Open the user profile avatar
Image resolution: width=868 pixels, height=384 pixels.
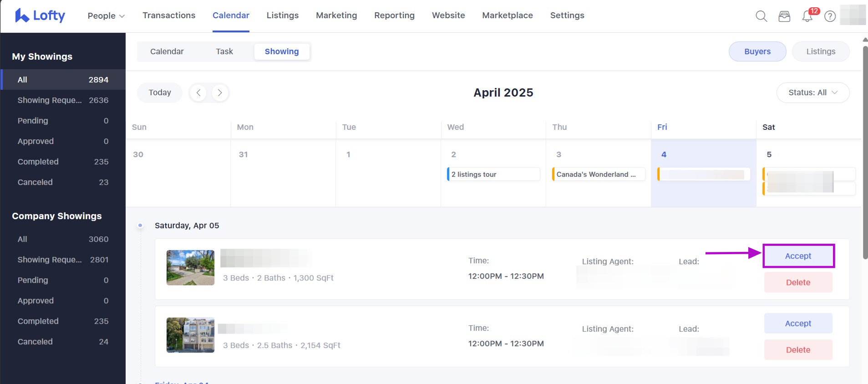coord(853,15)
